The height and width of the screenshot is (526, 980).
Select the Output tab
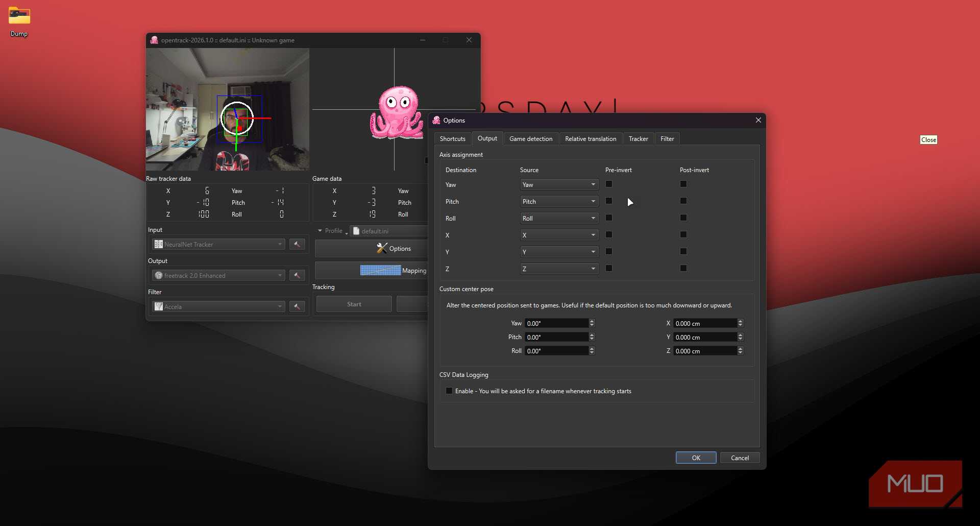click(x=487, y=138)
